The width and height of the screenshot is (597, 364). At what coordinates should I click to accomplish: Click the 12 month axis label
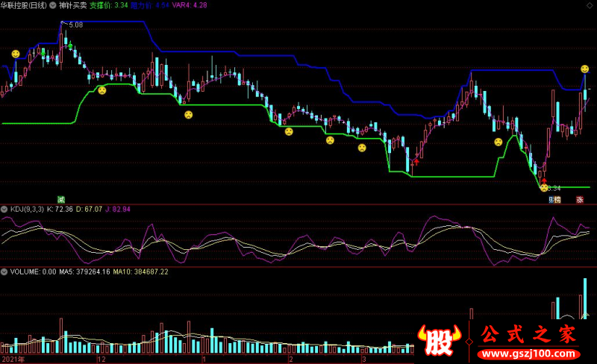[101, 359]
